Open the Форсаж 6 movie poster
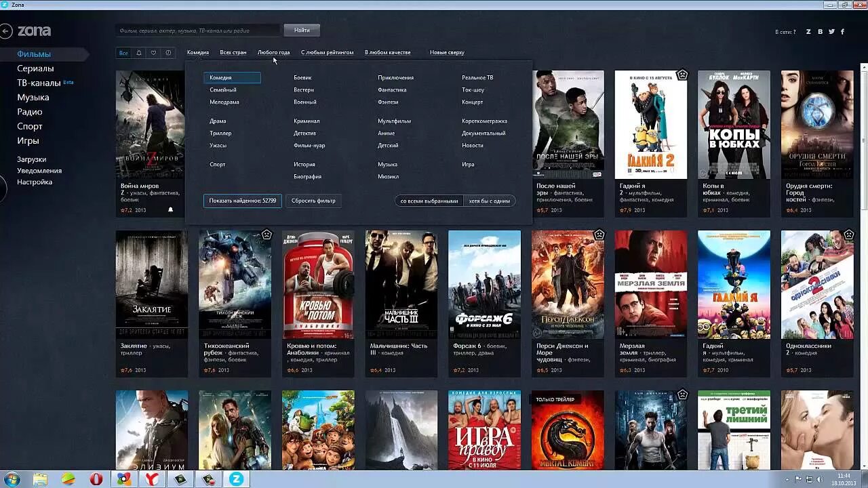 [x=484, y=285]
